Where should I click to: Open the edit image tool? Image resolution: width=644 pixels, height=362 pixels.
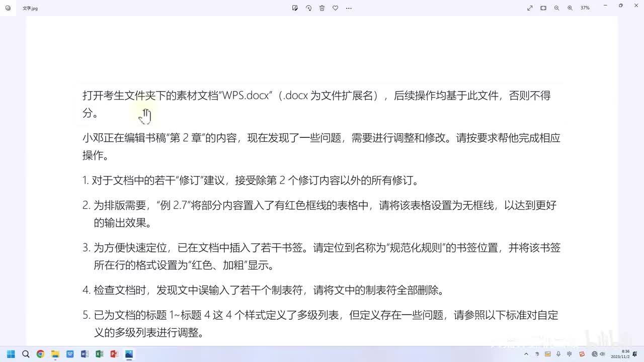[295, 8]
